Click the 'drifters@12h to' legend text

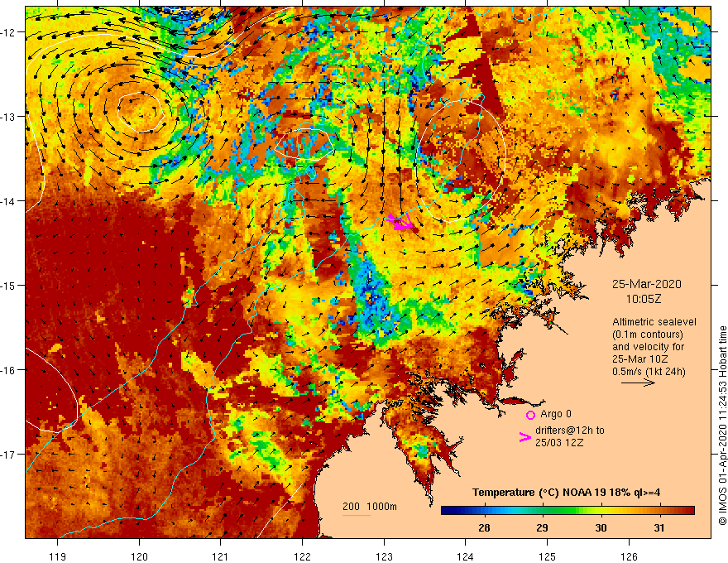tap(570, 431)
